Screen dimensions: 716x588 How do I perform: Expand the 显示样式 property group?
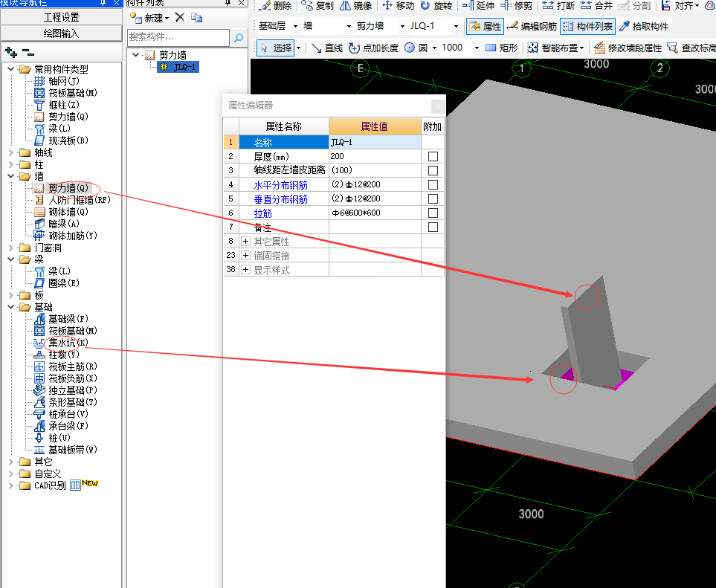pyautogui.click(x=245, y=269)
